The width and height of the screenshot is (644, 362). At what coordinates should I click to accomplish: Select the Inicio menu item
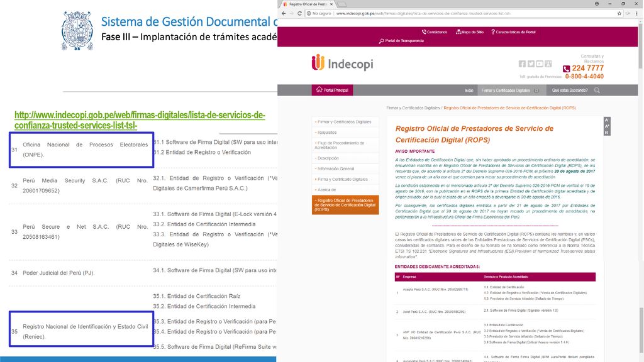(469, 90)
